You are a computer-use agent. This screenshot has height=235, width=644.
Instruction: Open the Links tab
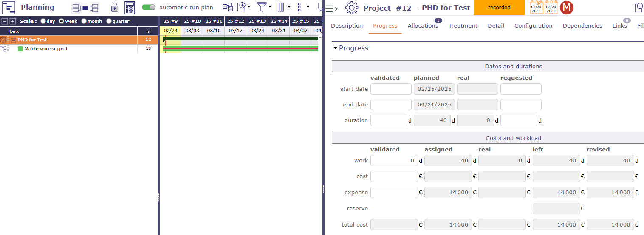click(x=620, y=26)
